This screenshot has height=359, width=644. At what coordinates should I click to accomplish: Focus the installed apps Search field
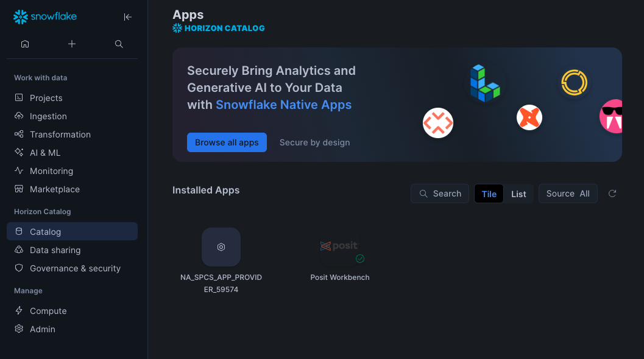(439, 193)
